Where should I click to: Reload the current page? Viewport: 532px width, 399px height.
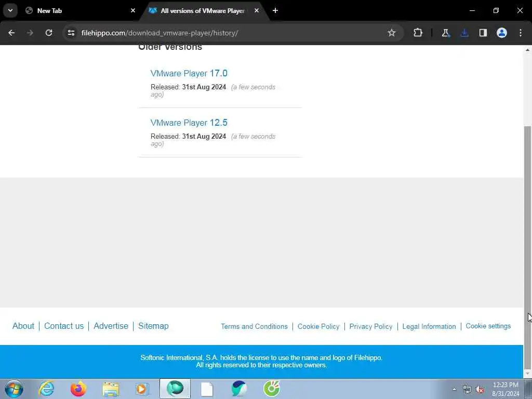(49, 33)
